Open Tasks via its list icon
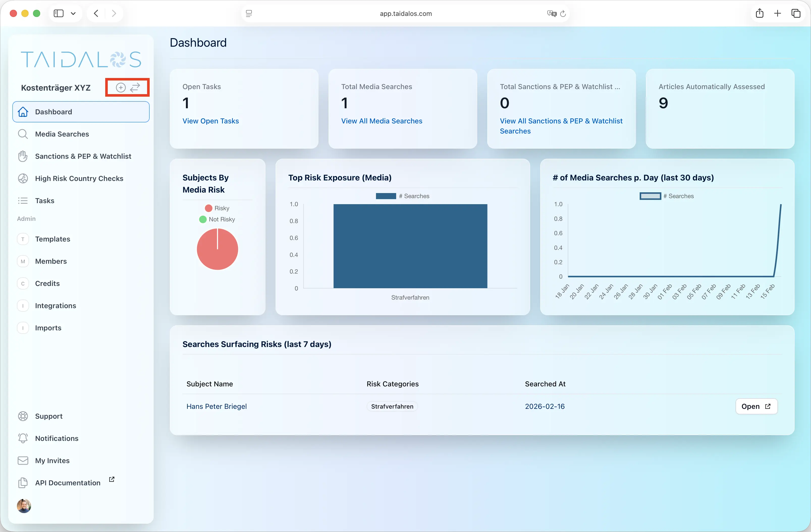 tap(23, 200)
